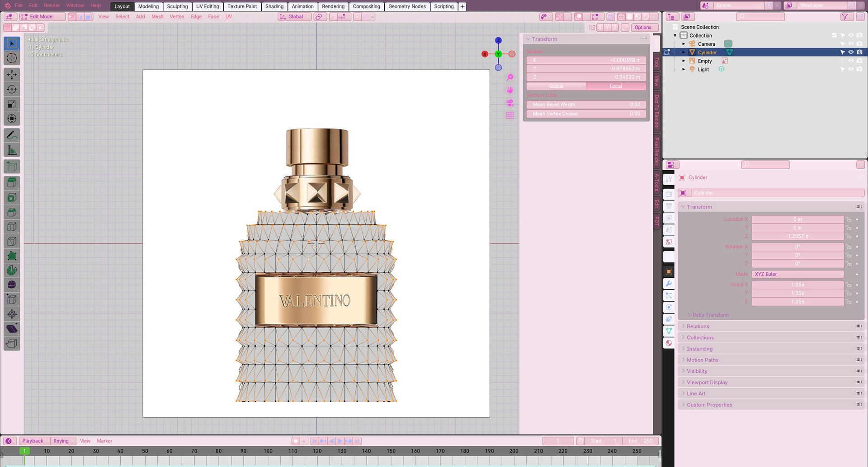Select the Smooth vertices tool
868x467 pixels.
[x=12, y=285]
